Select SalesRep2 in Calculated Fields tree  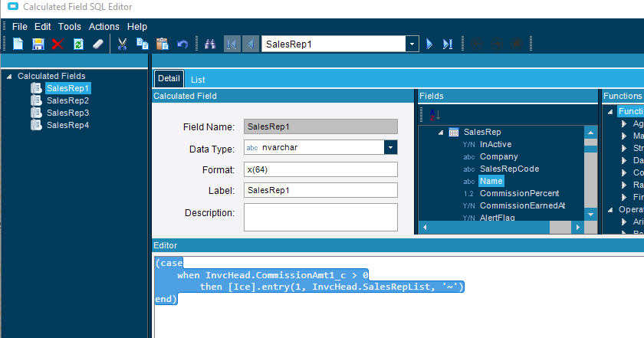pyautogui.click(x=67, y=100)
